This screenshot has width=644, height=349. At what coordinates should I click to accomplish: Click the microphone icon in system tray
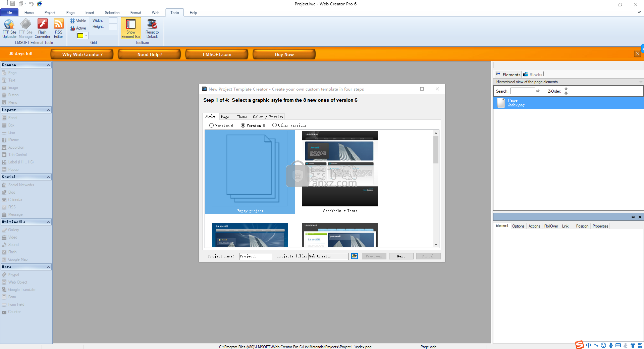click(x=611, y=345)
